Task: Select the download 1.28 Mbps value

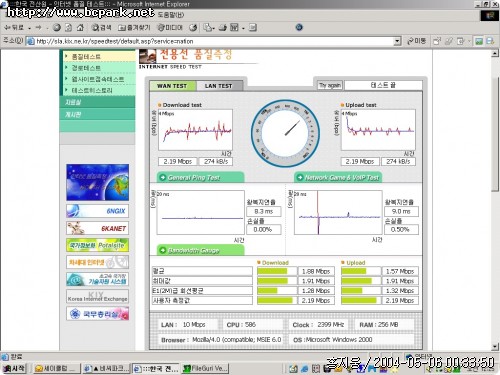Action: (316, 291)
